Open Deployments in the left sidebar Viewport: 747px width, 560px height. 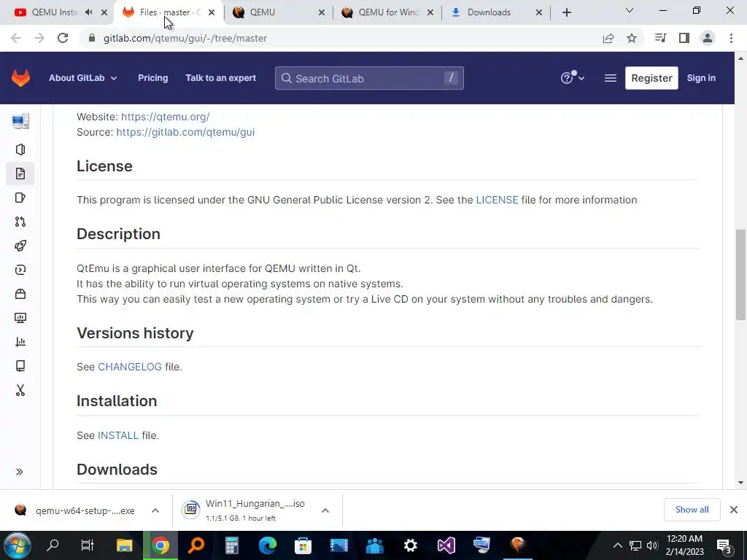tap(20, 270)
